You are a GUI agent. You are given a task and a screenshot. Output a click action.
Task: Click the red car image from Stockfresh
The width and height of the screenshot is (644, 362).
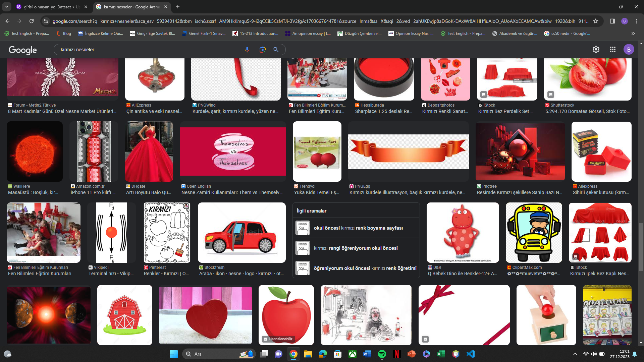coord(241,232)
